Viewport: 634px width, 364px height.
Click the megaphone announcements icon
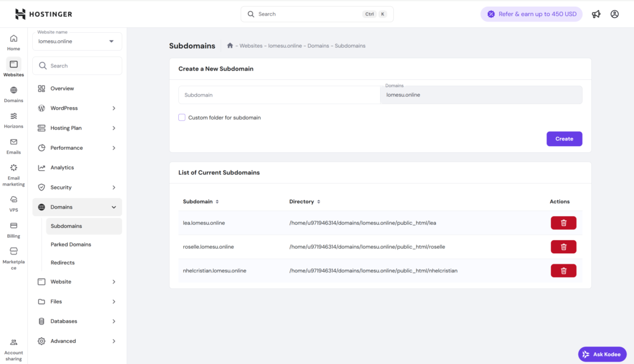[596, 14]
